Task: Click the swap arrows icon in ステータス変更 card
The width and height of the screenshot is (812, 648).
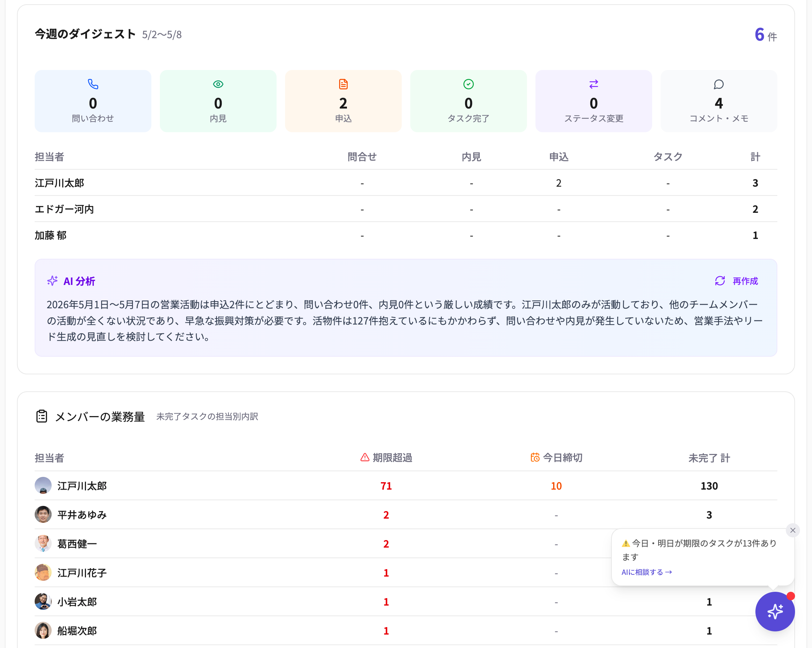Action: (593, 84)
